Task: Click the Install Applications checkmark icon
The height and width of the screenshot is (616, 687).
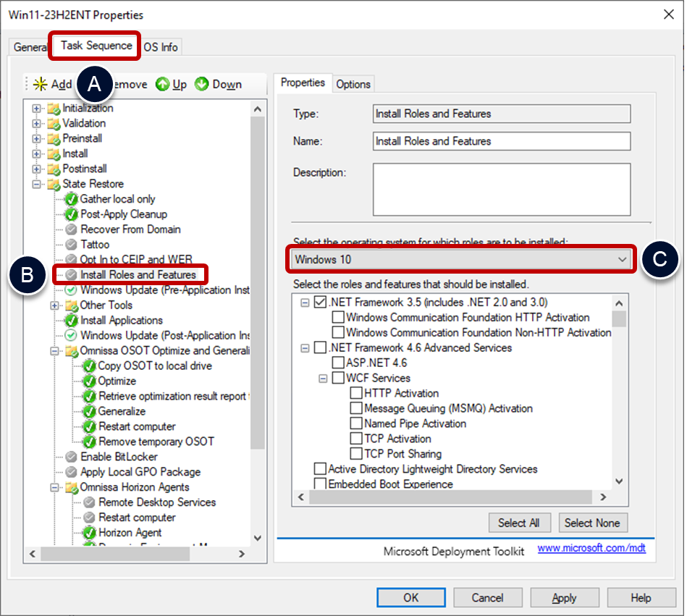Action: pos(71,320)
